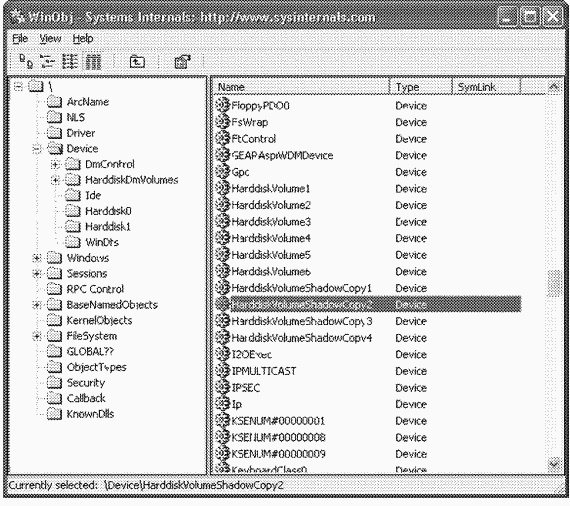Sort list by the Name column header
This screenshot has width=570, height=506.
[x=301, y=87]
